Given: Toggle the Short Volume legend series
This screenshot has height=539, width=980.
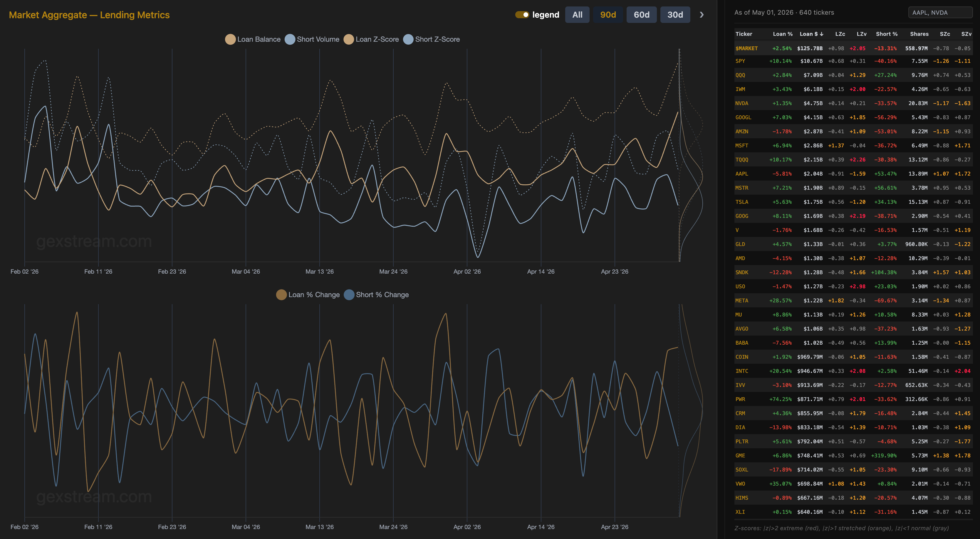Looking at the screenshot, I should point(312,39).
